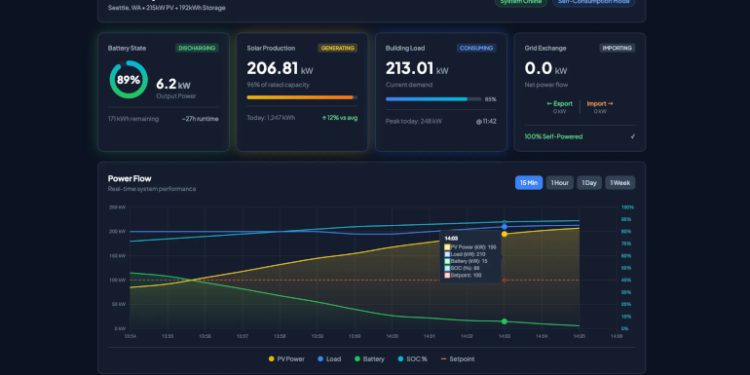Screen dimensions: 750x375
Task: Toggle Battery series in chart legend
Action: [369, 359]
